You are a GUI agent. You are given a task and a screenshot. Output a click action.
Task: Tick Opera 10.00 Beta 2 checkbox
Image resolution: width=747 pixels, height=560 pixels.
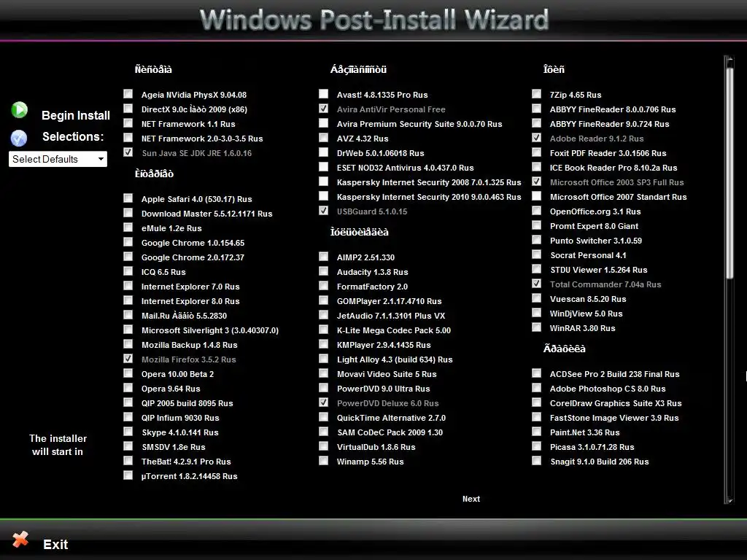(x=128, y=373)
